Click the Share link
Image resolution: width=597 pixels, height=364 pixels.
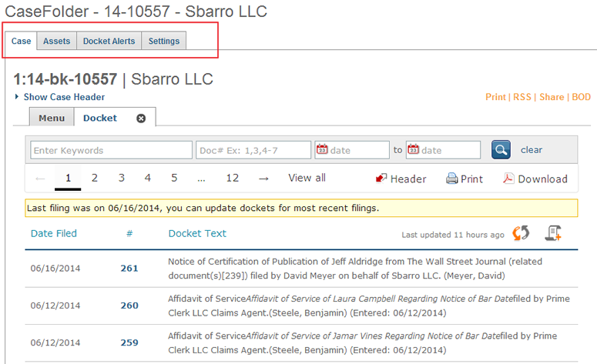tap(552, 97)
